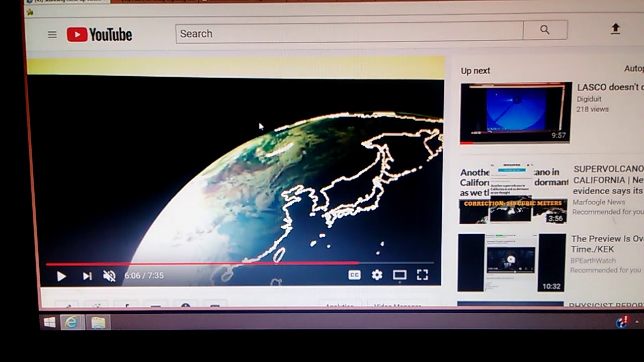The width and height of the screenshot is (644, 362).
Task: Open File Explorer on the taskbar
Action: pyautogui.click(x=98, y=322)
